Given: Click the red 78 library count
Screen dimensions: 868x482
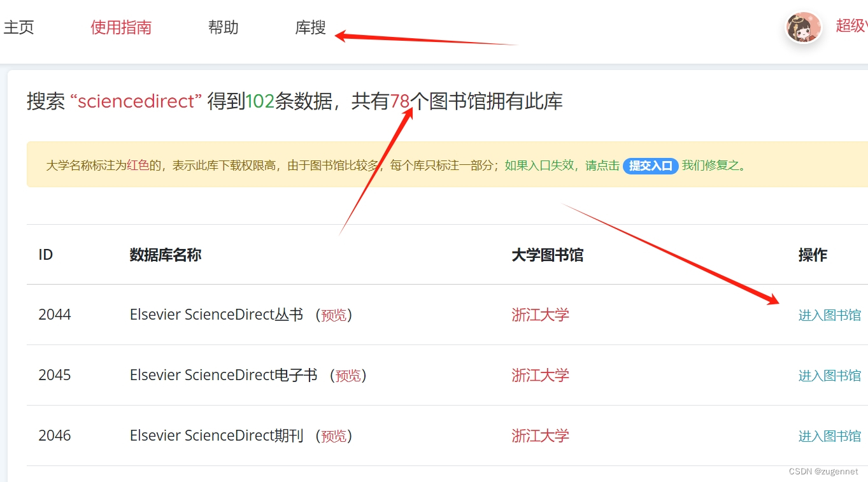Looking at the screenshot, I should coord(400,101).
